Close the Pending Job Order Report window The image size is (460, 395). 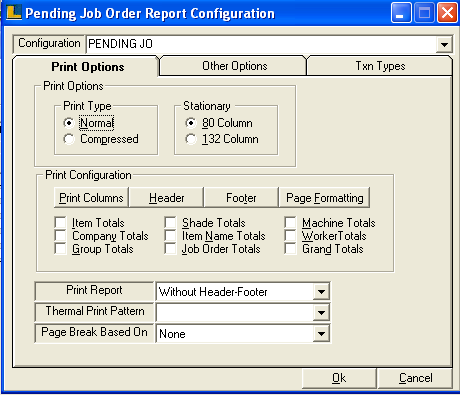pyautogui.click(x=447, y=13)
